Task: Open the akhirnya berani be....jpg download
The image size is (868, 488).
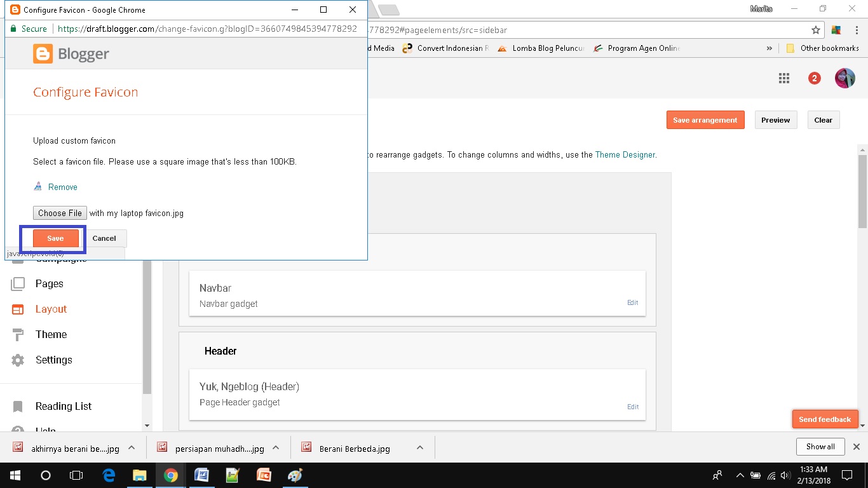Action: click(x=66, y=448)
